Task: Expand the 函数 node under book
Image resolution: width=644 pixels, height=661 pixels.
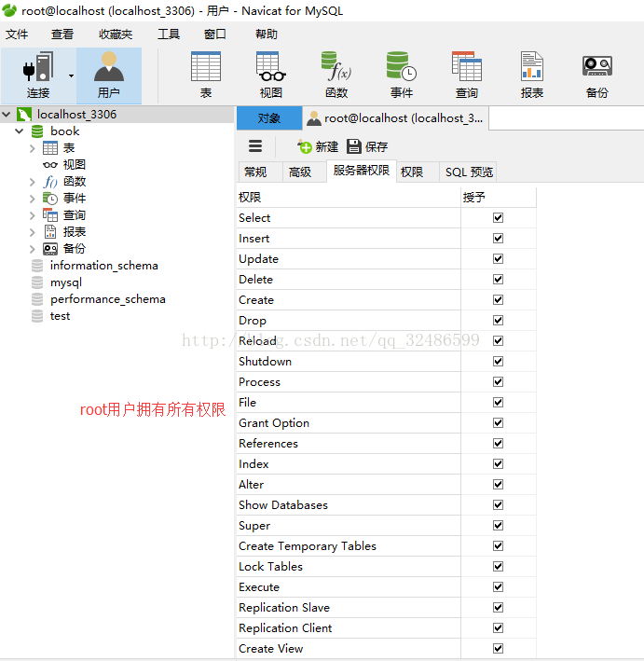Action: click(x=32, y=182)
